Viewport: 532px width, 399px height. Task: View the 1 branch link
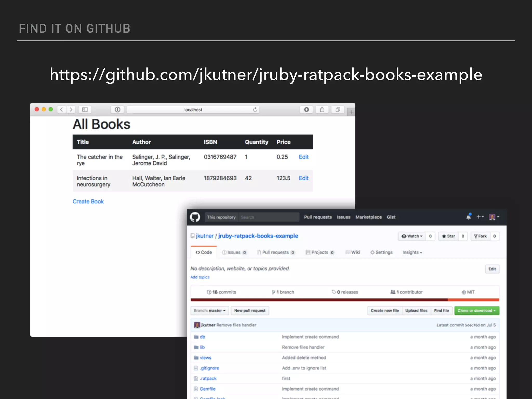[283, 292]
